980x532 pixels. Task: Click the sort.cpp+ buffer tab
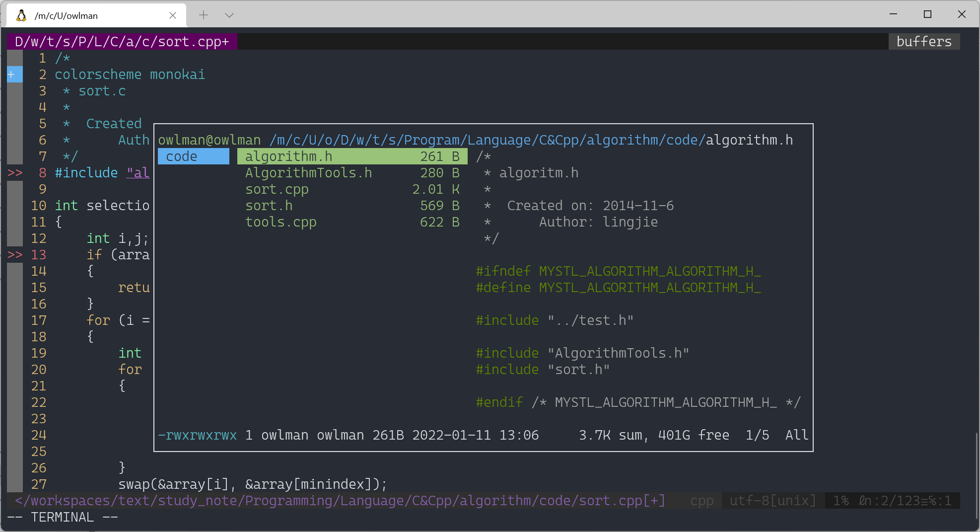(122, 42)
